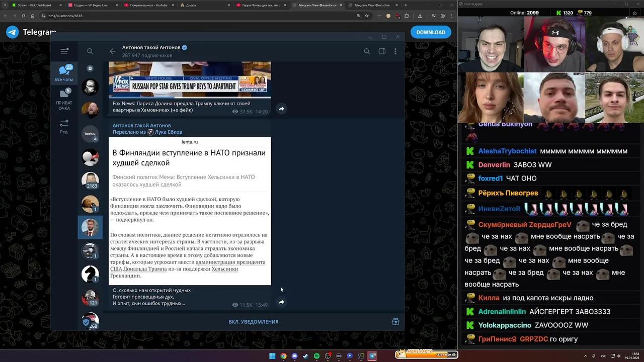Open Telegram from the taskbar
644x362 pixels.
(372, 356)
